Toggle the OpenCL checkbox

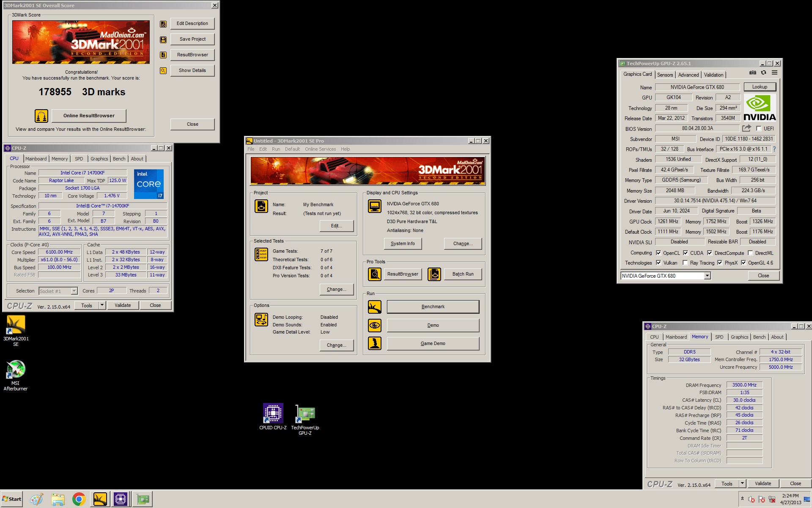[658, 253]
